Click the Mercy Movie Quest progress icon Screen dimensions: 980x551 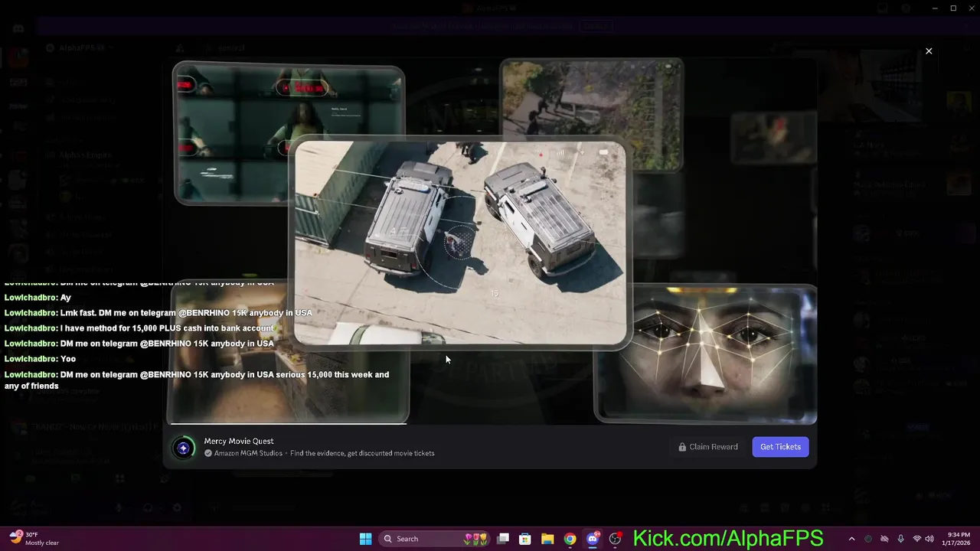[x=183, y=448]
